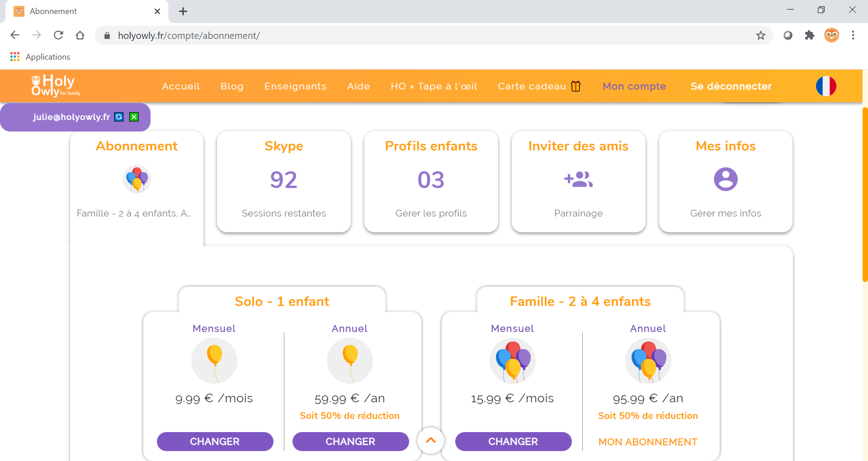The image size is (868, 461).
Task: Select the Mes infos tab card
Action: click(x=726, y=182)
